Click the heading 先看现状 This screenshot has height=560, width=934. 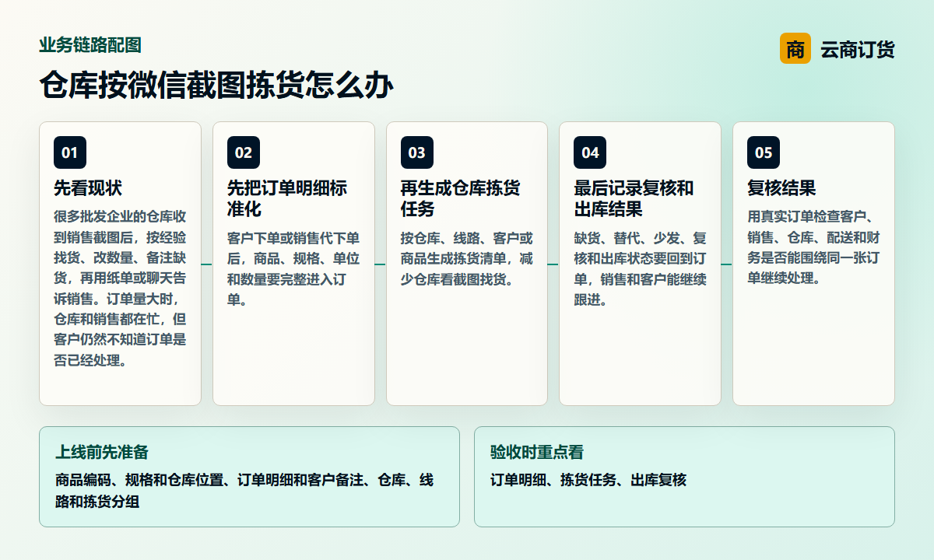(x=88, y=188)
